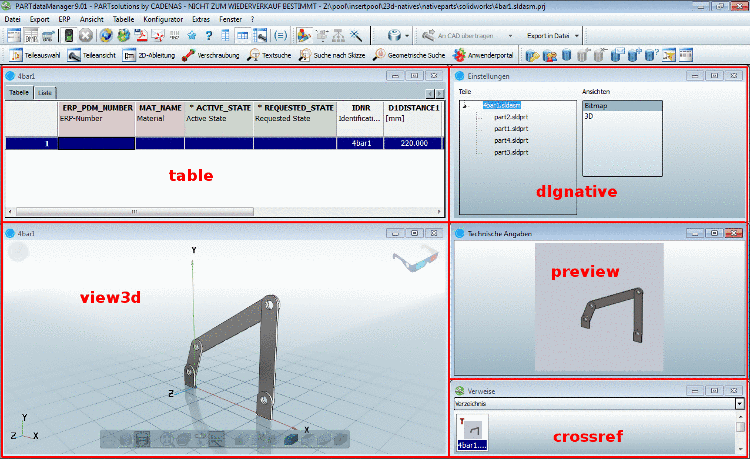Click the blue star favorites icon
Viewport: 750px width, 459px height.
[x=192, y=36]
